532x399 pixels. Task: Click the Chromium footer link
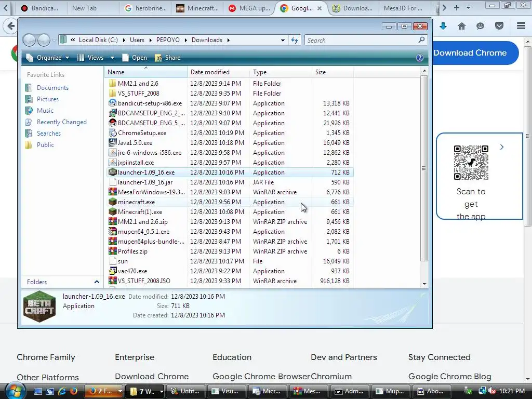pyautogui.click(x=331, y=376)
